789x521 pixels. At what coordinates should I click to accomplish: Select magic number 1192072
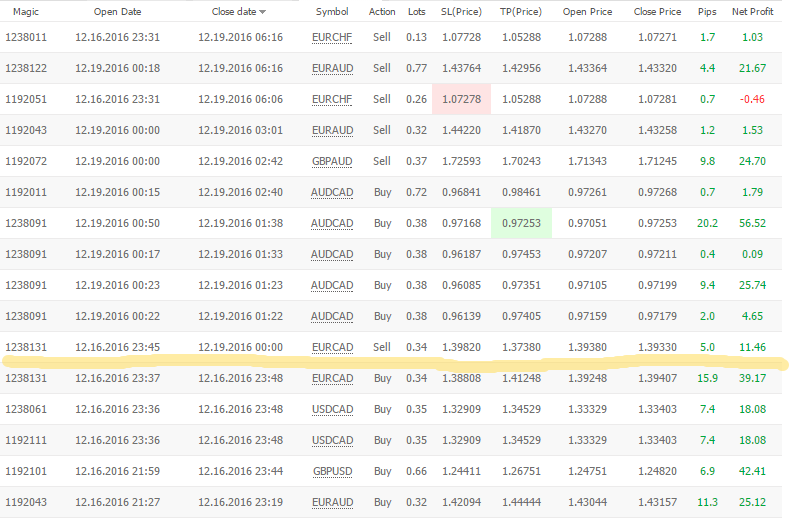point(26,161)
